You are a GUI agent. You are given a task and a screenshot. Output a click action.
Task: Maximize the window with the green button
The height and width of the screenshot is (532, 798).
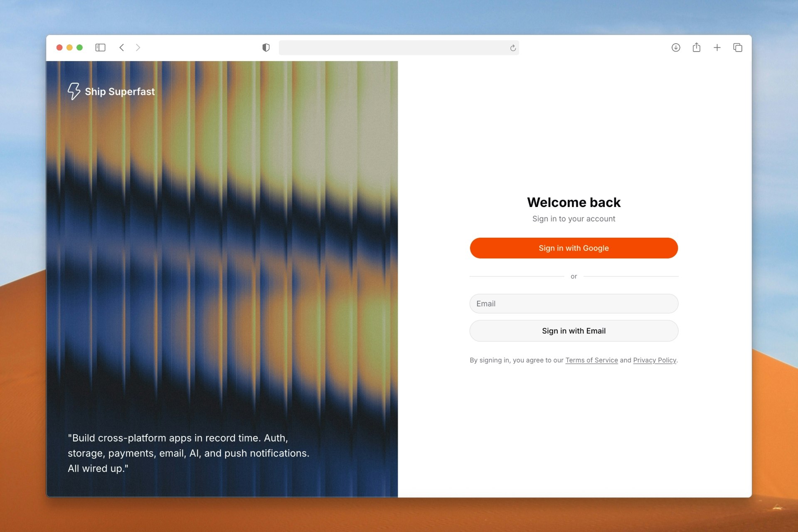80,48
